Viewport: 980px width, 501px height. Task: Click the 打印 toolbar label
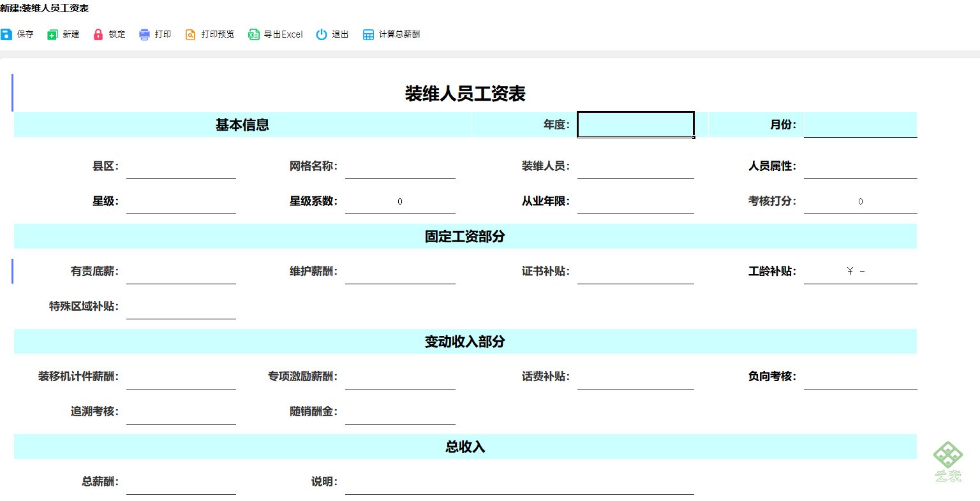pos(163,34)
